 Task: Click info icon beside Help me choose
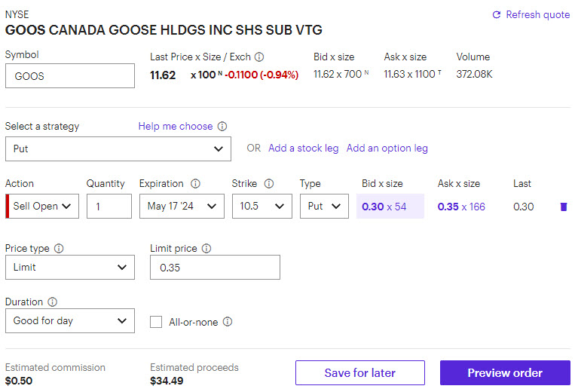pos(222,127)
